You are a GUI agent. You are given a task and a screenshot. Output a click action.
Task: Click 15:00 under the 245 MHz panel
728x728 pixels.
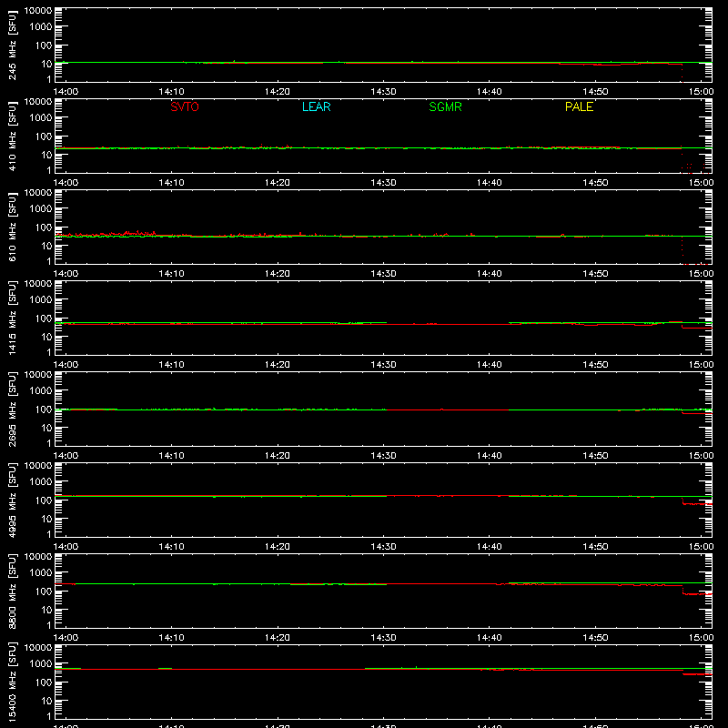[x=701, y=92]
